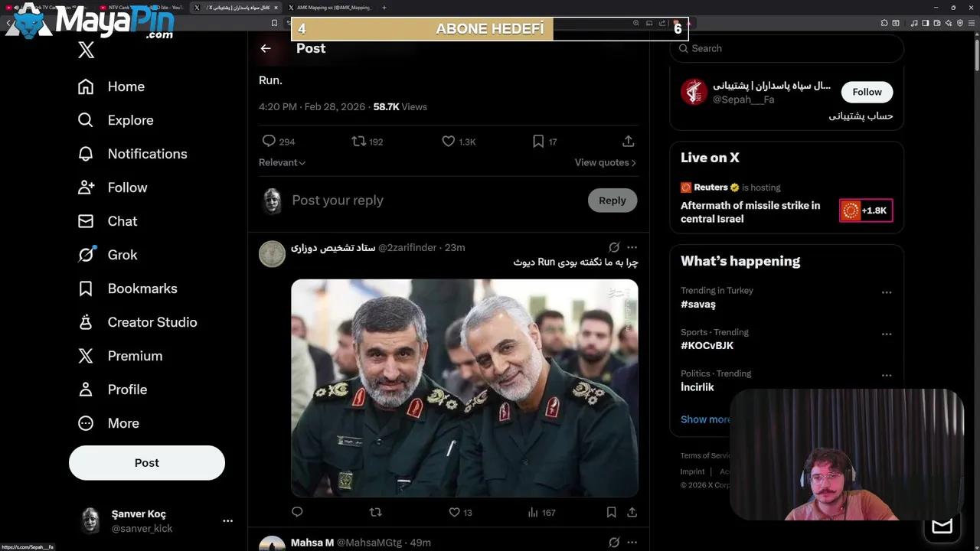Click the back arrow beside Post
This screenshot has width=980, height=551.
pyautogui.click(x=266, y=48)
